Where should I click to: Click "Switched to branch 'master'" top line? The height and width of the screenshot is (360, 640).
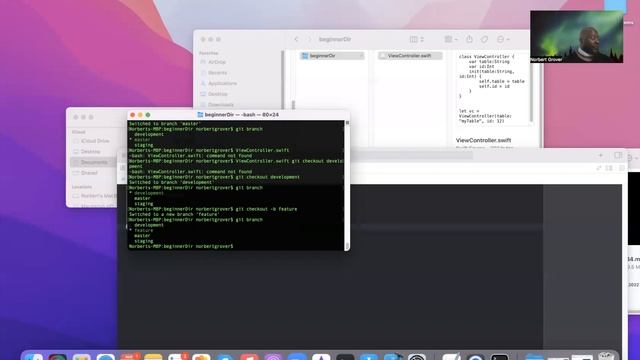pos(165,124)
